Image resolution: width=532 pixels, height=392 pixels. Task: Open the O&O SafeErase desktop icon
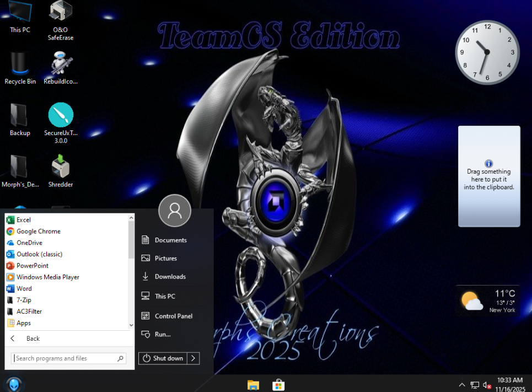coord(61,20)
